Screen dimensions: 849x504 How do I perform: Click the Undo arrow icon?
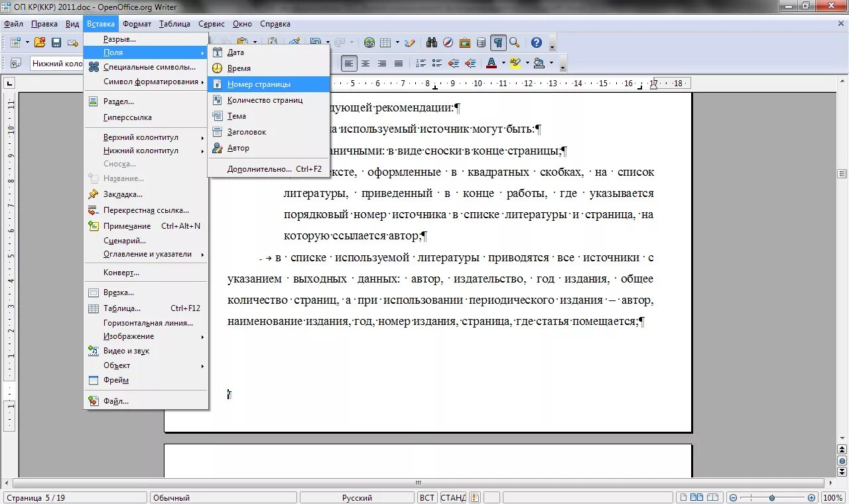pos(314,42)
